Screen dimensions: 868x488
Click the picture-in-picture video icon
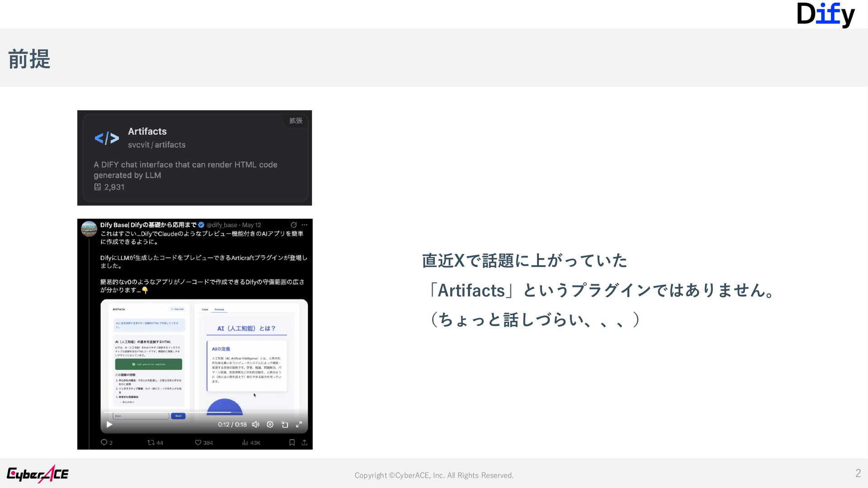point(285,425)
